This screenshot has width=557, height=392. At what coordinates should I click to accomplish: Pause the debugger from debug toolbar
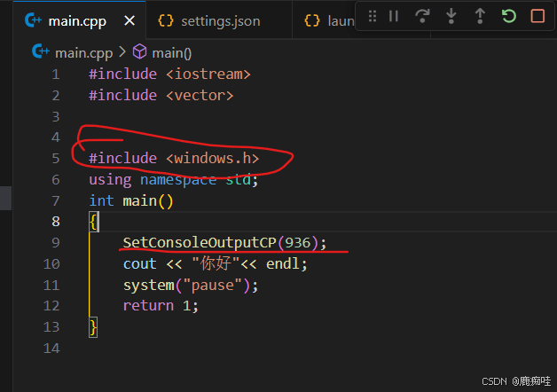(x=394, y=16)
